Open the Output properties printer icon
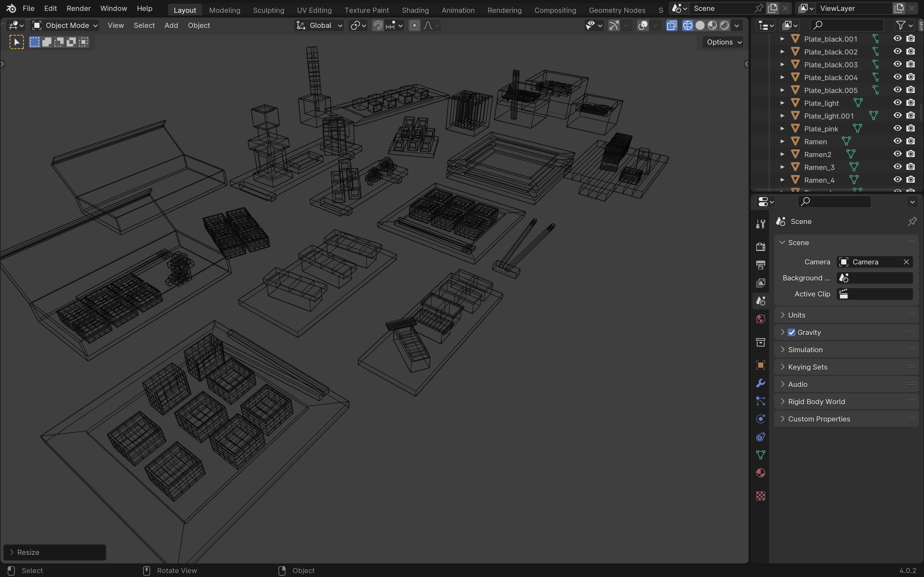Viewport: 924px width, 577px height. coord(760,265)
